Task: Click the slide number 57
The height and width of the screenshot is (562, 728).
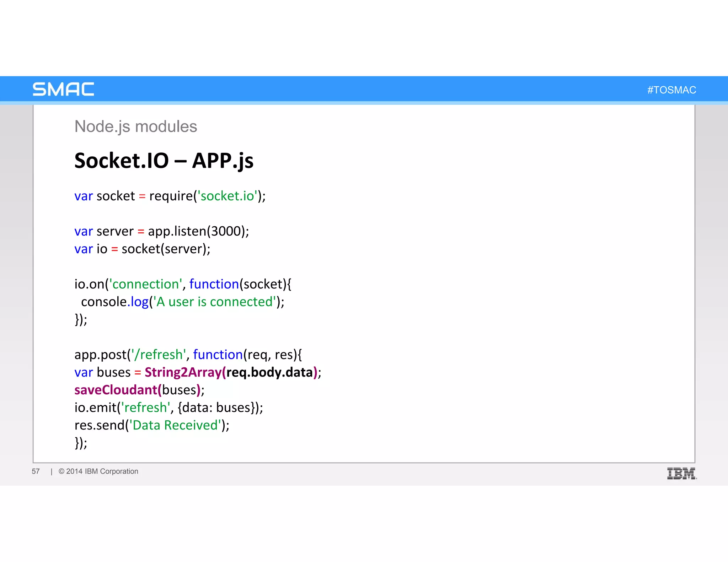Action: (x=36, y=471)
